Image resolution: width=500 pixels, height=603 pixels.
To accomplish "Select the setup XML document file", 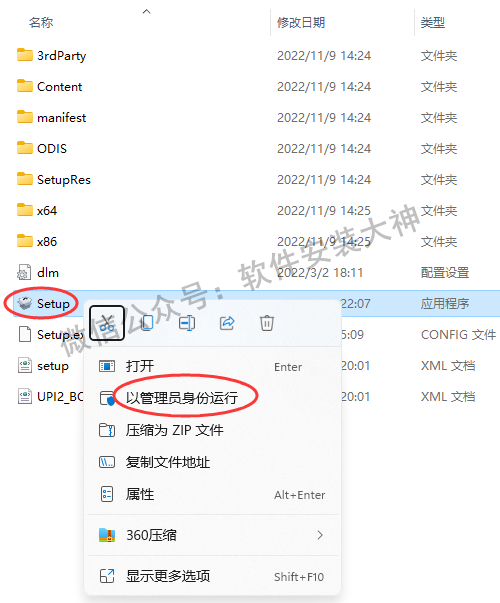I will coord(53,366).
